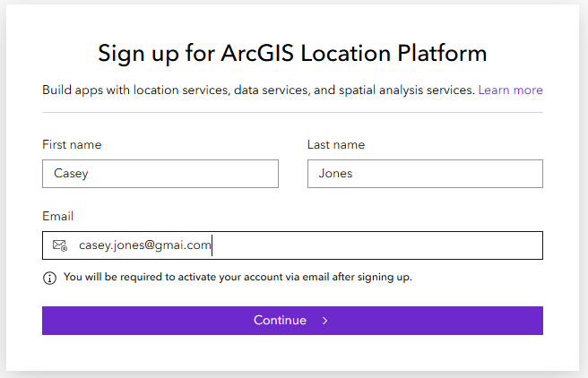Focus the Last name input field
588x378 pixels.
point(425,174)
